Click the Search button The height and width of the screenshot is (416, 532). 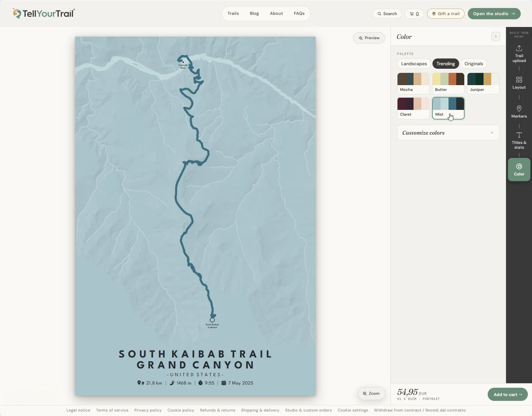(387, 14)
